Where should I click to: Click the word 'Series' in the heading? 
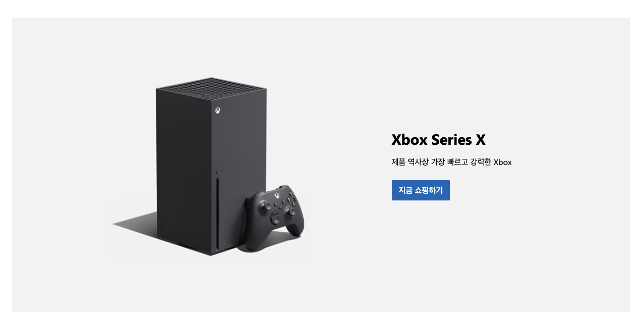coord(452,140)
